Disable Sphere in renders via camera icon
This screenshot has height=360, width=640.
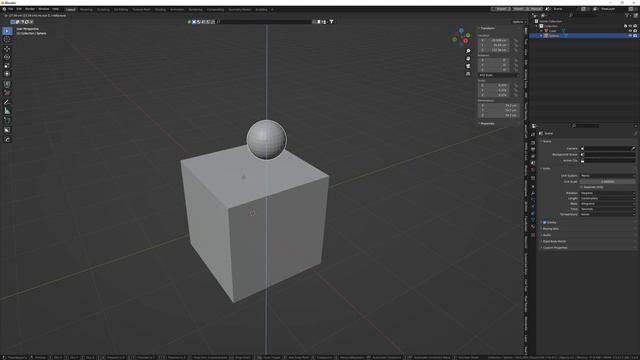click(x=635, y=36)
